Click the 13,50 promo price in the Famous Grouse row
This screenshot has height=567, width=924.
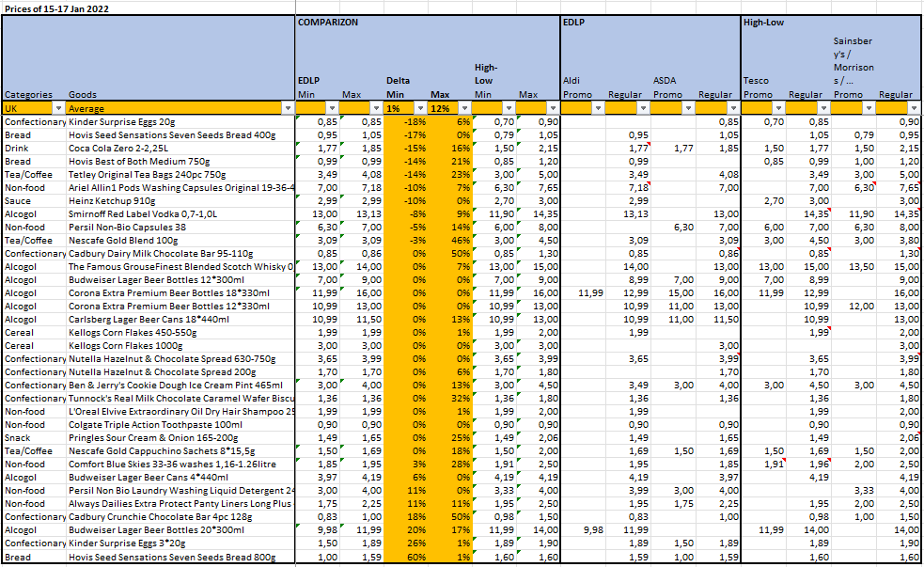861,267
